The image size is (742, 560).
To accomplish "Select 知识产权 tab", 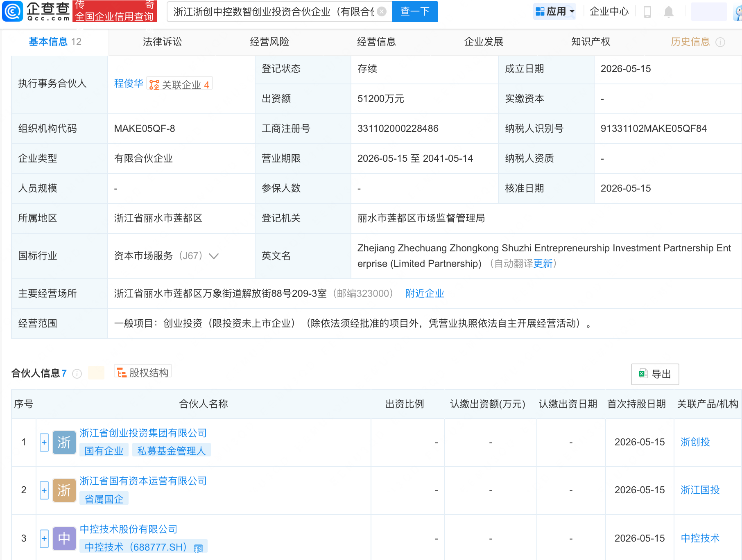I will point(591,42).
